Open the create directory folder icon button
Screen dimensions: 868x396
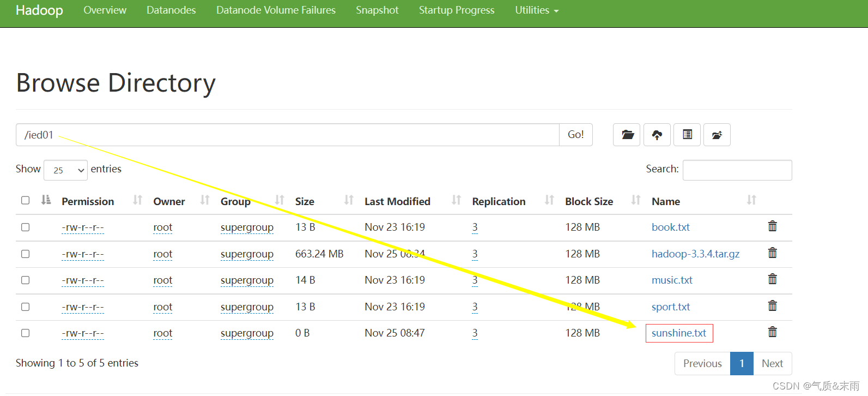click(x=628, y=135)
